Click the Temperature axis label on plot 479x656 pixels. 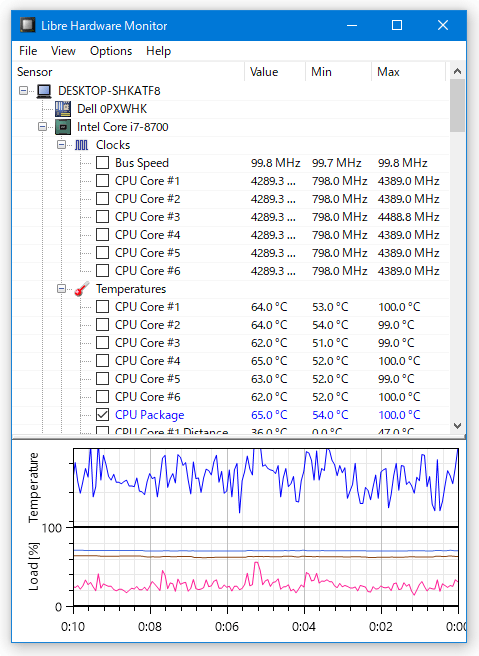(33, 487)
